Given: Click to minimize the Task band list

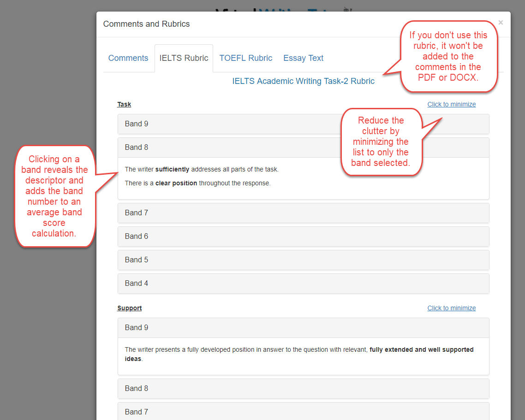Looking at the screenshot, I should (x=451, y=104).
